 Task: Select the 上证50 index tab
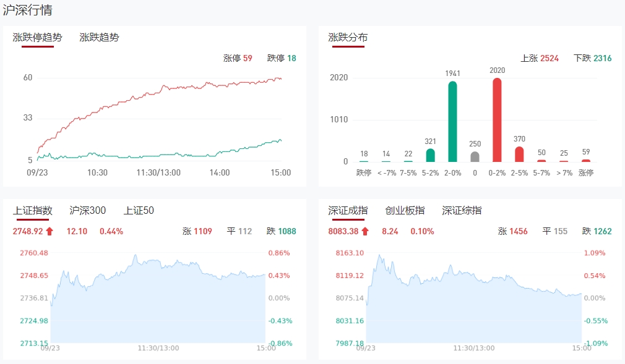tap(139, 210)
